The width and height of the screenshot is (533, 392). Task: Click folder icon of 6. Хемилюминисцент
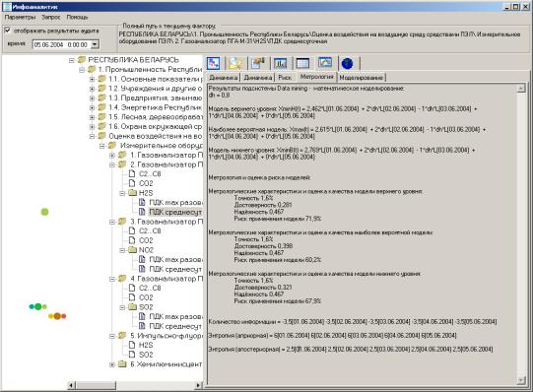122,364
